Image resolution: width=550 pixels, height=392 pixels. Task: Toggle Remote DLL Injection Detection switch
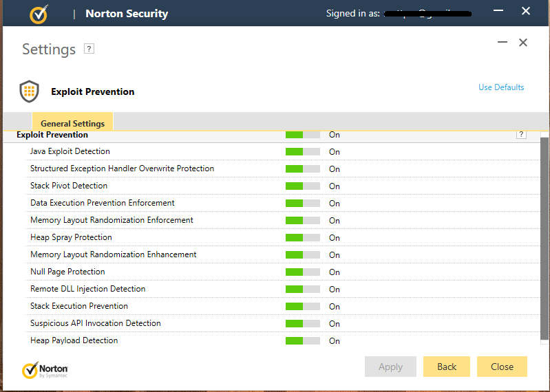303,289
